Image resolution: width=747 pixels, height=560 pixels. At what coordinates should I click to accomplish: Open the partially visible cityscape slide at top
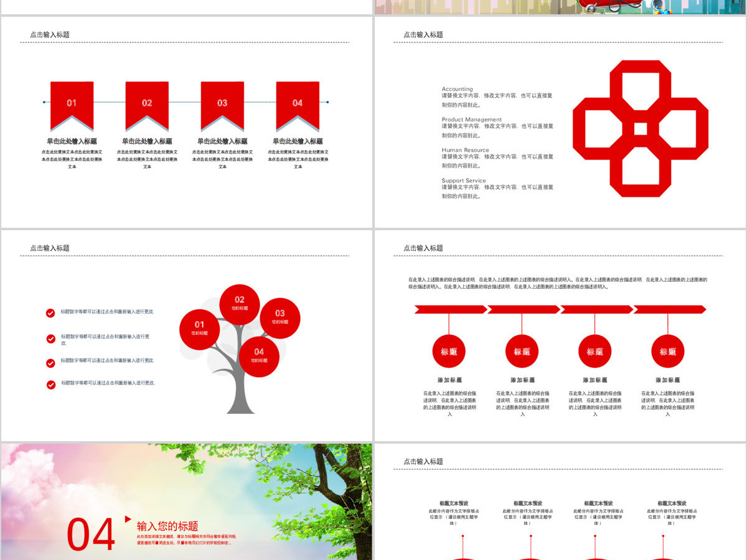[x=560, y=7]
